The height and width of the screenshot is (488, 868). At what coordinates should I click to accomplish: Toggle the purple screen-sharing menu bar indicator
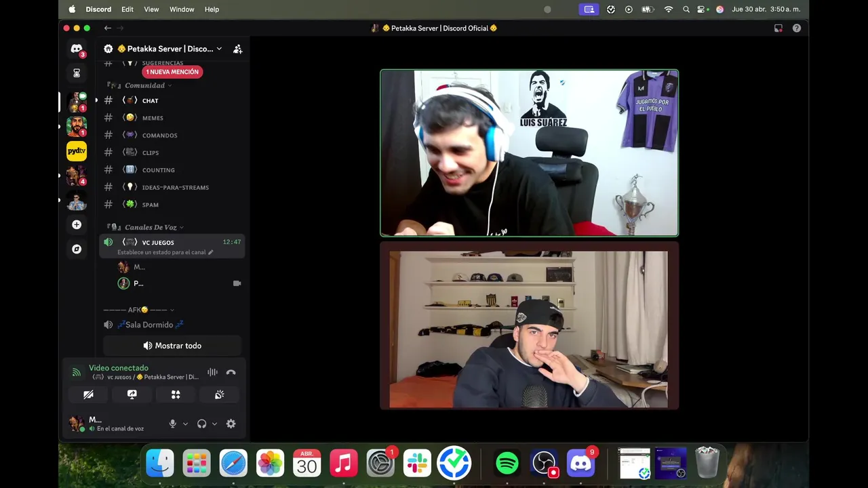tap(589, 9)
